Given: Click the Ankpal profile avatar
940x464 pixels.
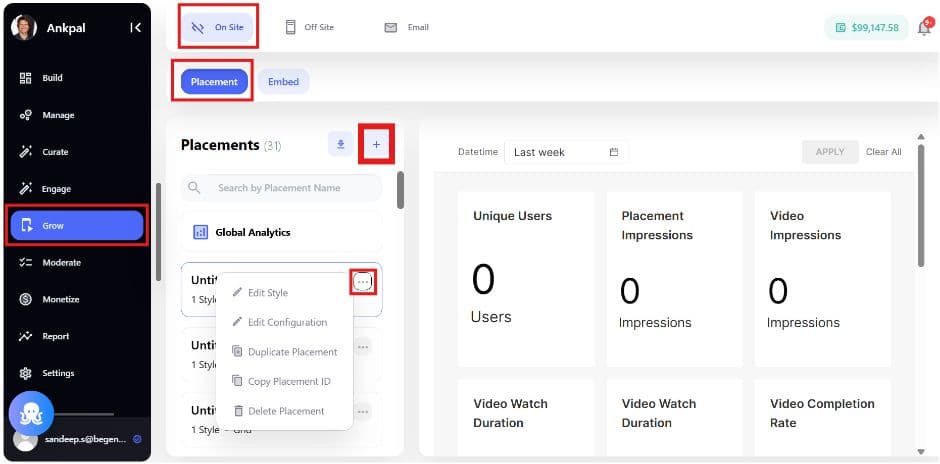Looking at the screenshot, I should pyautogui.click(x=24, y=28).
